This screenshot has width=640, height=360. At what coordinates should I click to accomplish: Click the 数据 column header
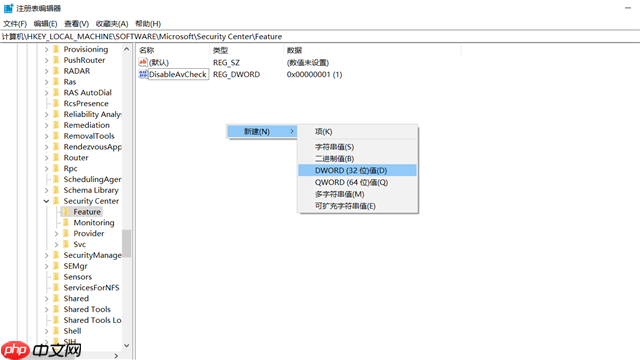click(x=372, y=50)
